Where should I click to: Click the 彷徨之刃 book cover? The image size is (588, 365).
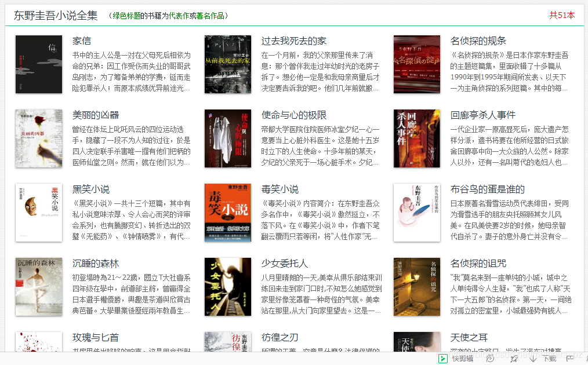click(228, 342)
